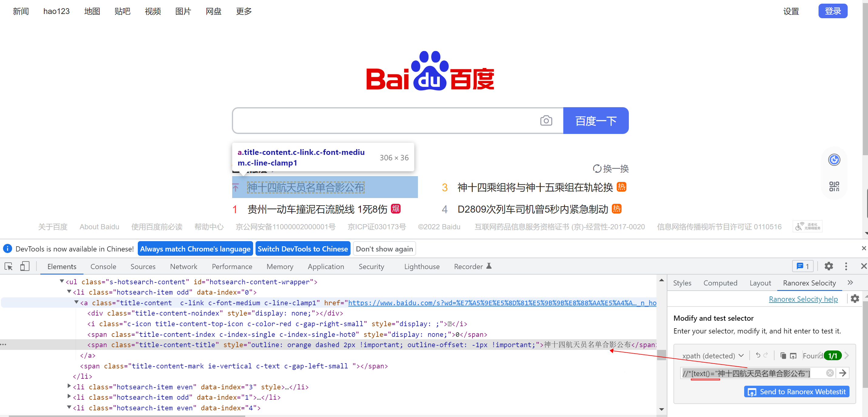Show more sidebar tabs chevron

coord(850,282)
